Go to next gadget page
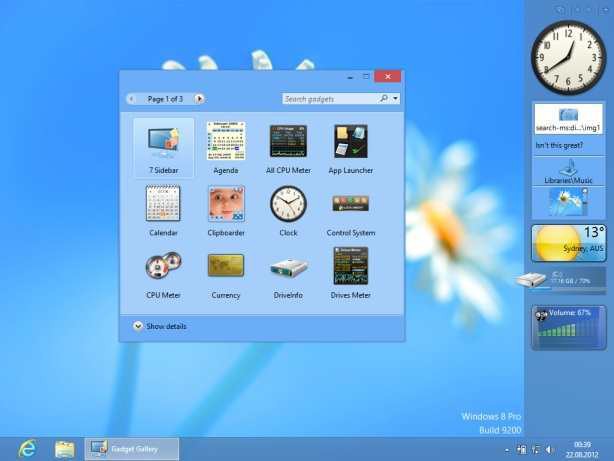The height and width of the screenshot is (461, 614). (200, 99)
